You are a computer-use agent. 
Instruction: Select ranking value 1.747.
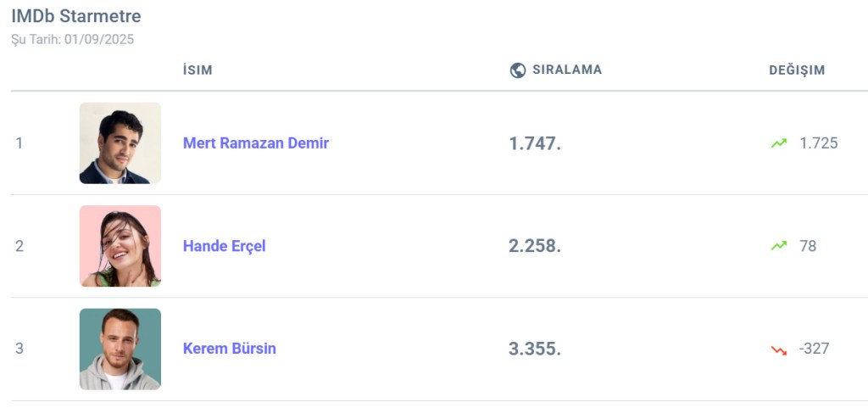pos(535,143)
